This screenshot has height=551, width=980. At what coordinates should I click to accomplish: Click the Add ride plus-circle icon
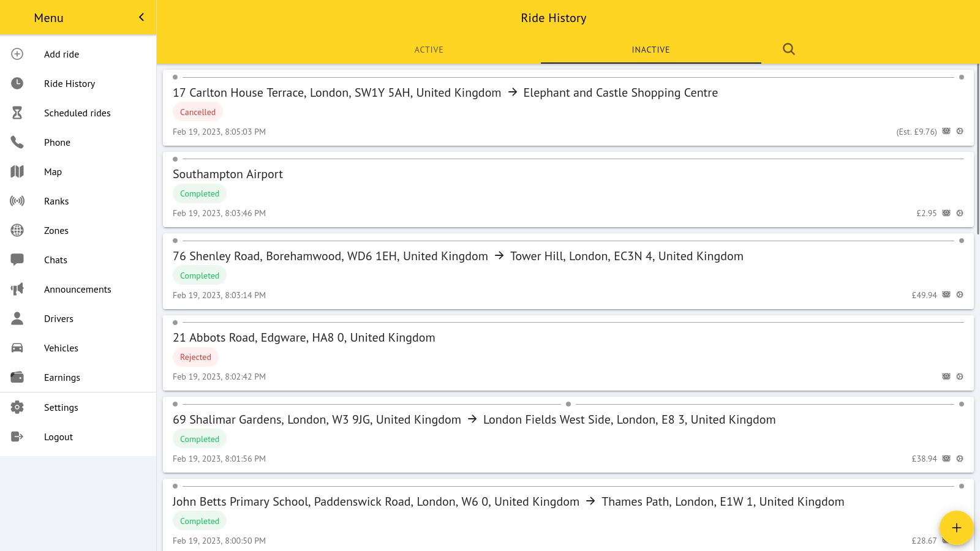click(17, 54)
